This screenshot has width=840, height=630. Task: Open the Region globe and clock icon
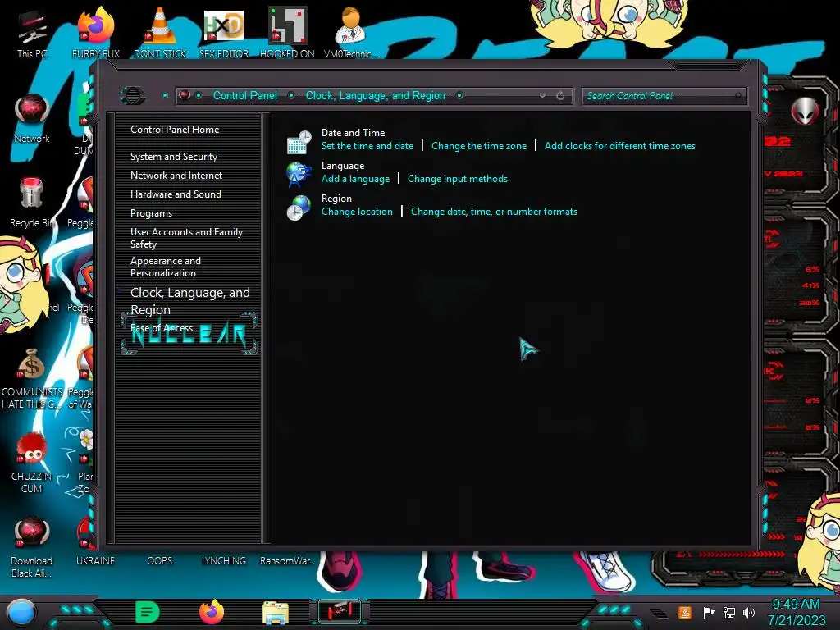click(299, 208)
